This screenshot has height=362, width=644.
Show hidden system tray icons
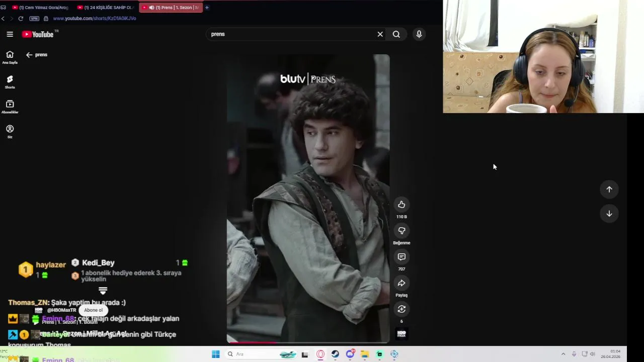(563, 354)
